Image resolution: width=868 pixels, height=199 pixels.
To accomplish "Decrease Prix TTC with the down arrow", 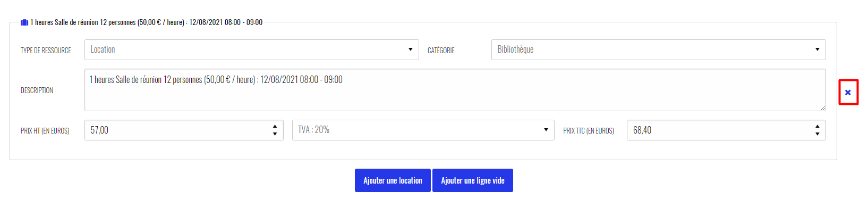I will [817, 134].
